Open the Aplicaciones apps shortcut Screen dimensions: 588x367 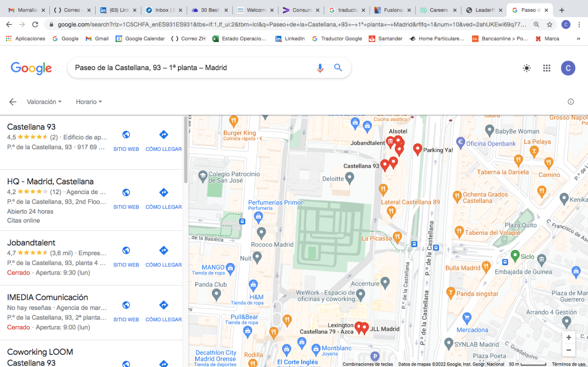25,39
